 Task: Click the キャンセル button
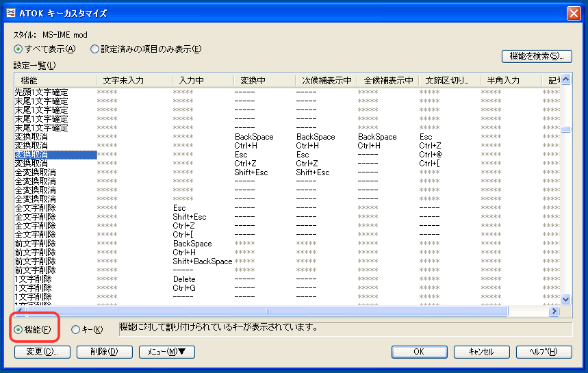[481, 352]
